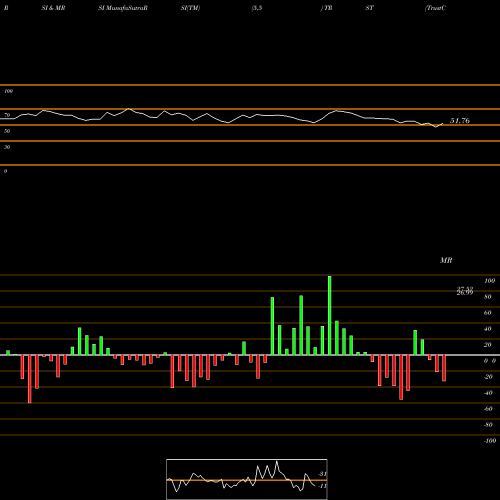This screenshot has width=500, height=500.
Task: Click the 'SI(TM)' header text
Action: pyautogui.click(x=190, y=8)
